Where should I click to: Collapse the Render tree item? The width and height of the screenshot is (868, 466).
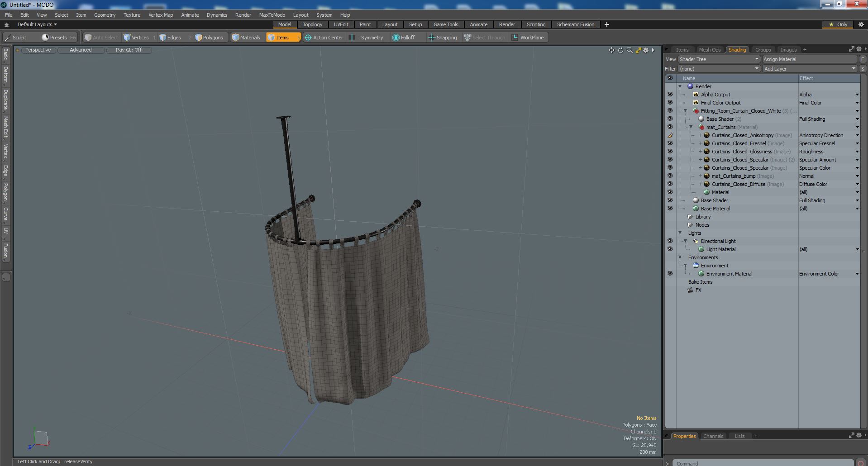[680, 86]
